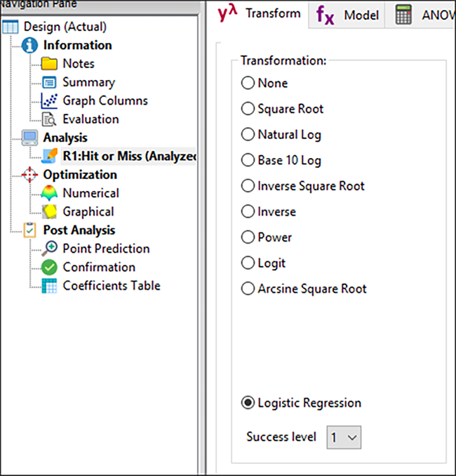Click the Coefficients Table grid icon

[x=50, y=286]
